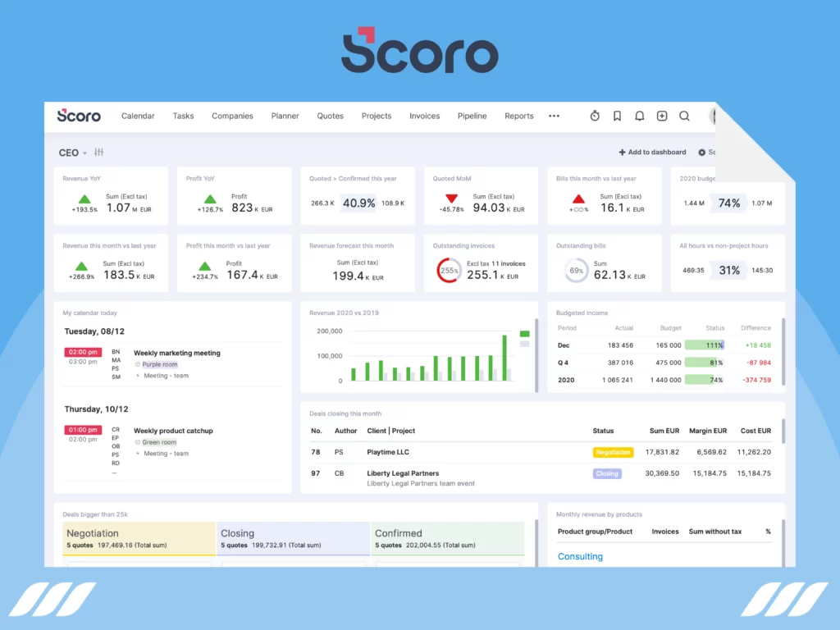Image resolution: width=840 pixels, height=630 pixels.
Task: View notifications by clicking the bell icon
Action: point(639,116)
